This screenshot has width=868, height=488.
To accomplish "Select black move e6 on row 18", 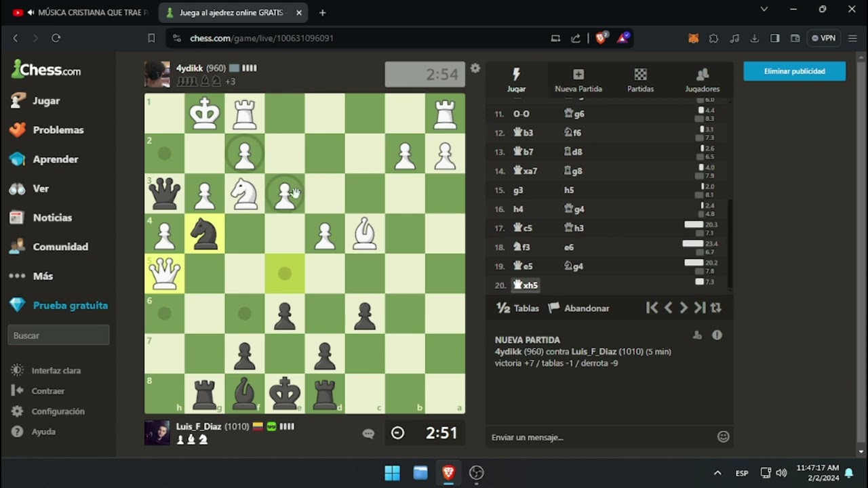I will click(x=569, y=247).
